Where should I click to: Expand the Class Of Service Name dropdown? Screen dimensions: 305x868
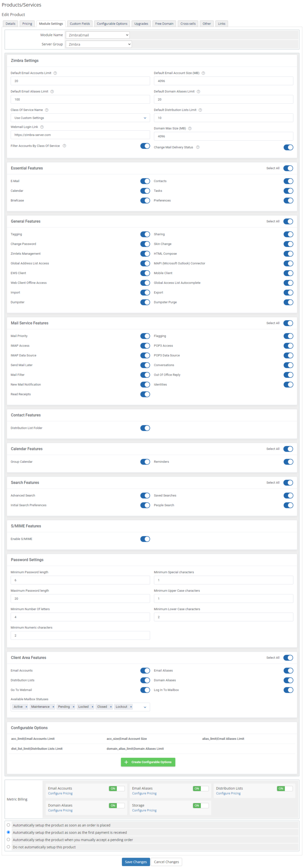[x=80, y=118]
